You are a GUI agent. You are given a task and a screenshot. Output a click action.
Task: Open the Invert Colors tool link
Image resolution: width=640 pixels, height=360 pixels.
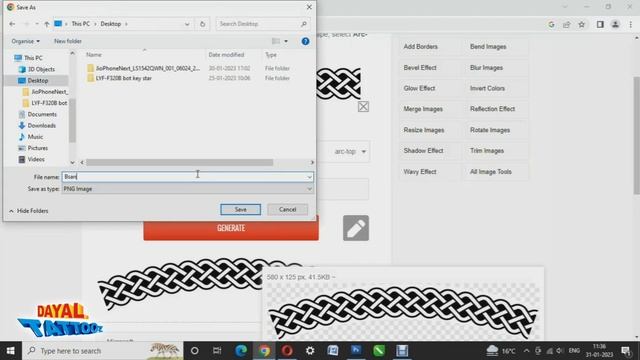pyautogui.click(x=487, y=89)
